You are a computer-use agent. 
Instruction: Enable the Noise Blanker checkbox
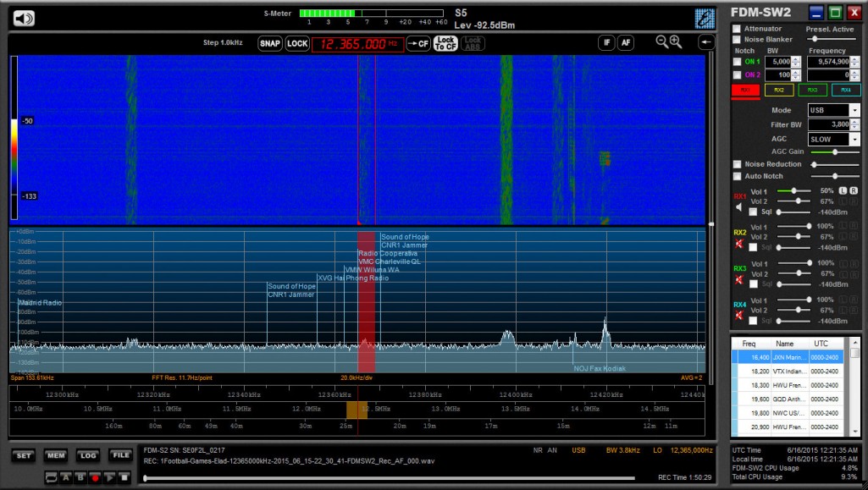(737, 40)
